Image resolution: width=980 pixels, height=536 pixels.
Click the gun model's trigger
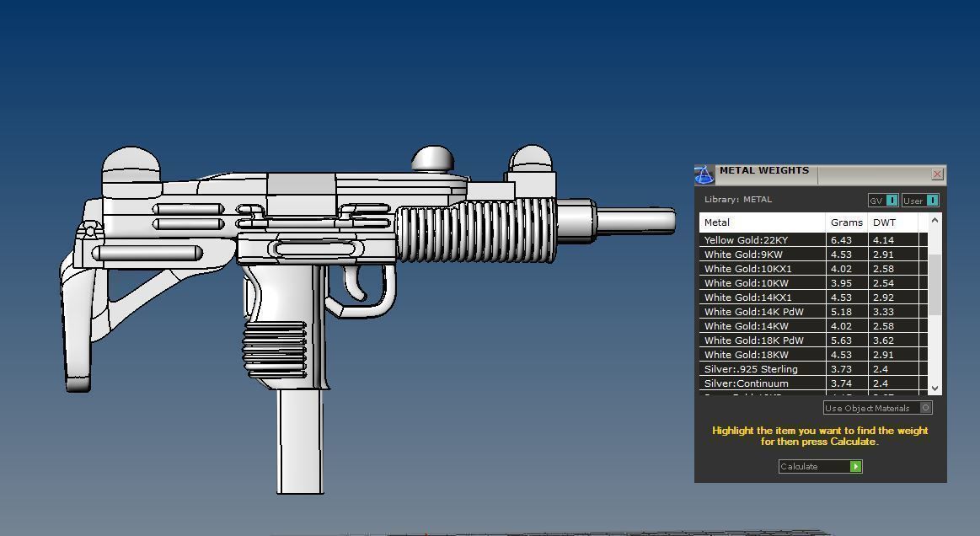click(x=356, y=282)
